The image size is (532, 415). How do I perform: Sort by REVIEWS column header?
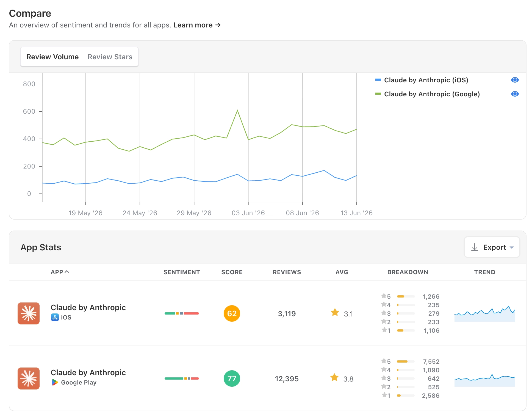[287, 272]
